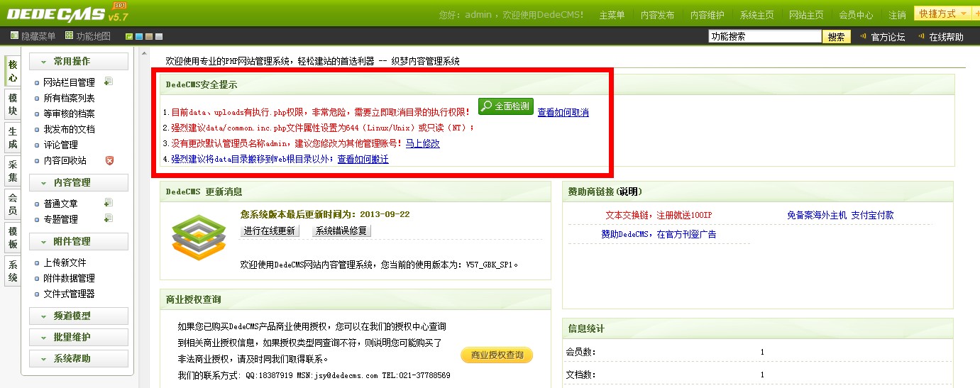Click the menu scrollbar up arrow
This screenshot has width=980, height=388.
tap(145, 54)
